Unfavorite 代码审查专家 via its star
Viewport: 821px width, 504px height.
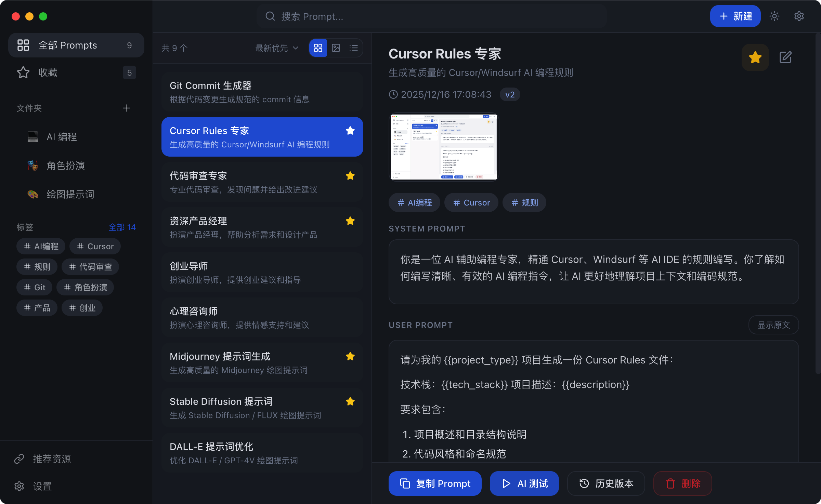point(350,175)
